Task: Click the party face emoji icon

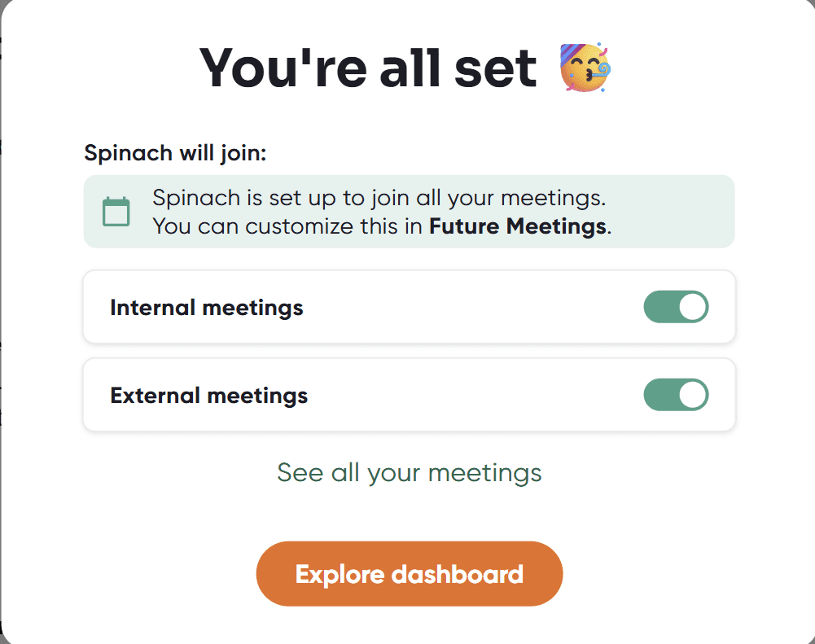Action: click(x=585, y=68)
